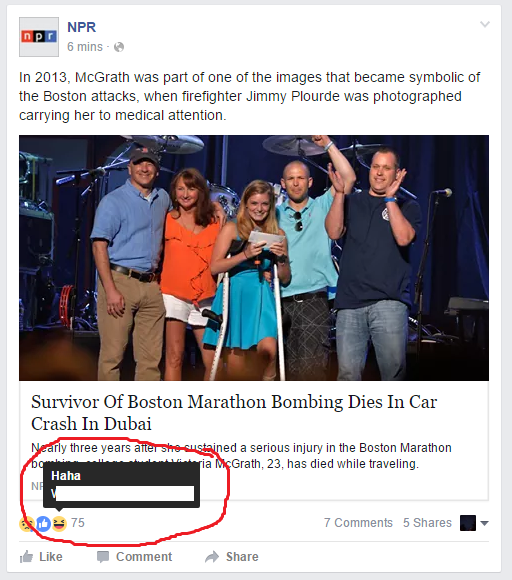Open the 6 mins timestamp link

[85, 47]
